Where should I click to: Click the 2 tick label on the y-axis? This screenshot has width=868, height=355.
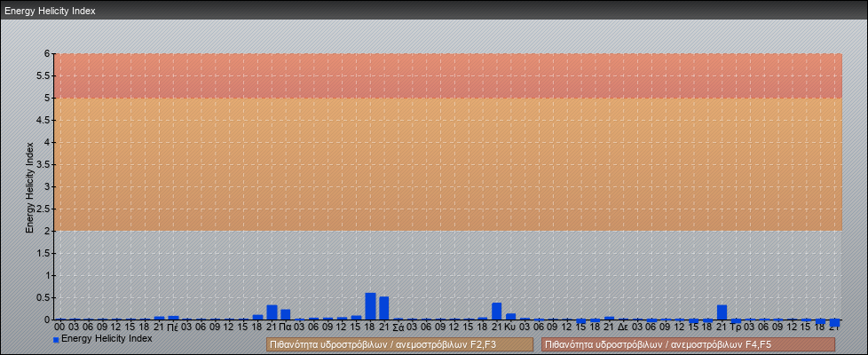[x=47, y=231]
